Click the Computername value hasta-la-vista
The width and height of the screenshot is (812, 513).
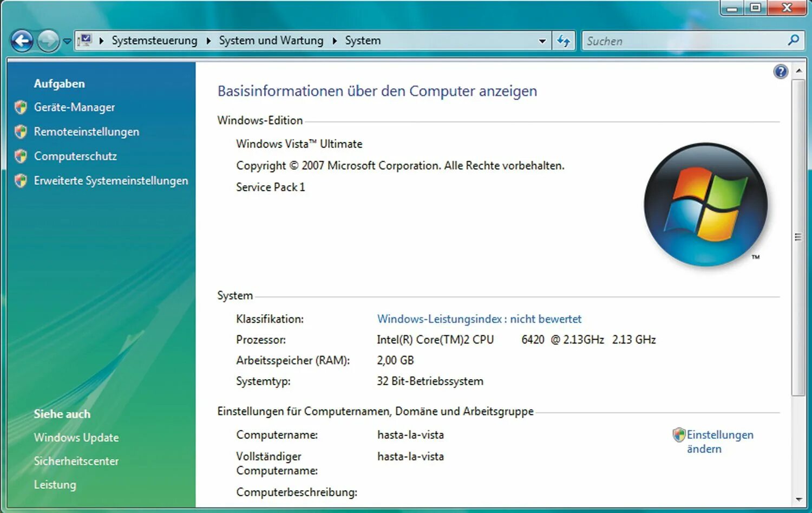click(410, 435)
